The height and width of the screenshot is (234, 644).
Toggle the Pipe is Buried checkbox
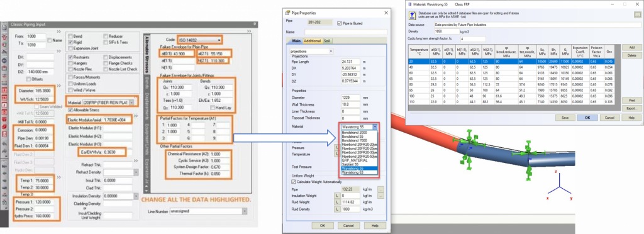(x=339, y=23)
